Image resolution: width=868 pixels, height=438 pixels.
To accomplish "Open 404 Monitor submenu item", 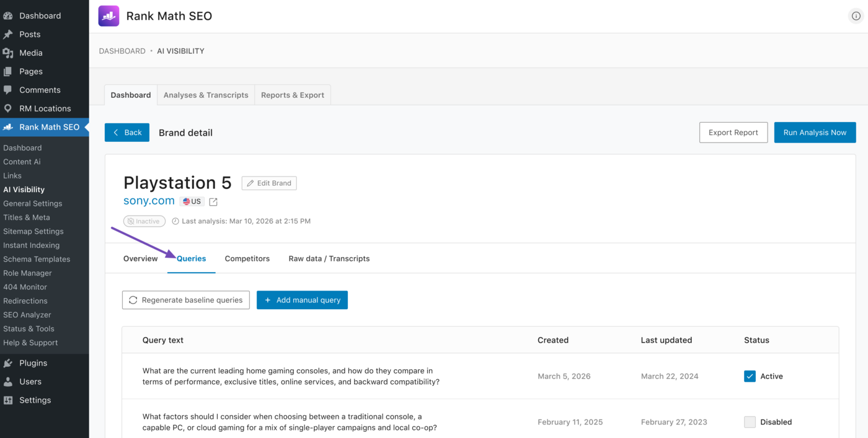I will coord(25,287).
